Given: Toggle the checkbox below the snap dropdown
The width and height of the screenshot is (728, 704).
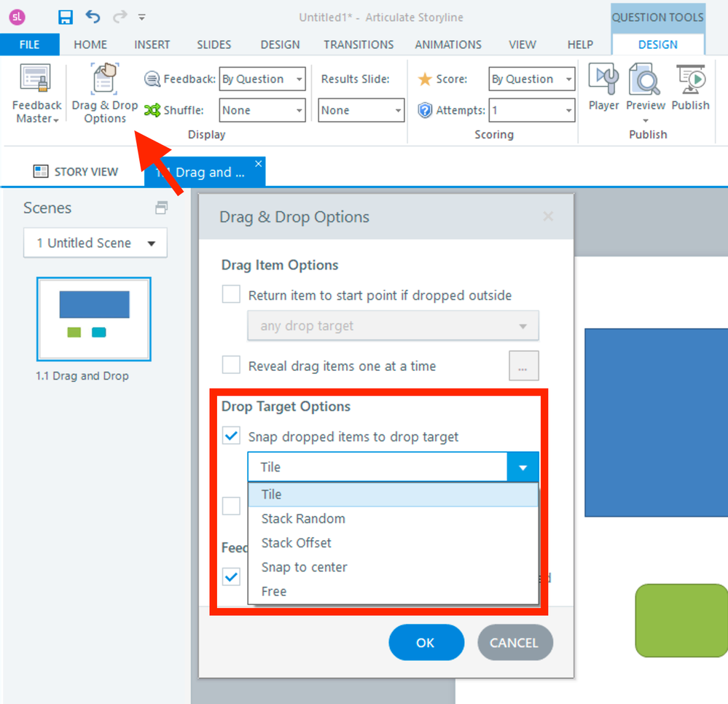Looking at the screenshot, I should [231, 507].
